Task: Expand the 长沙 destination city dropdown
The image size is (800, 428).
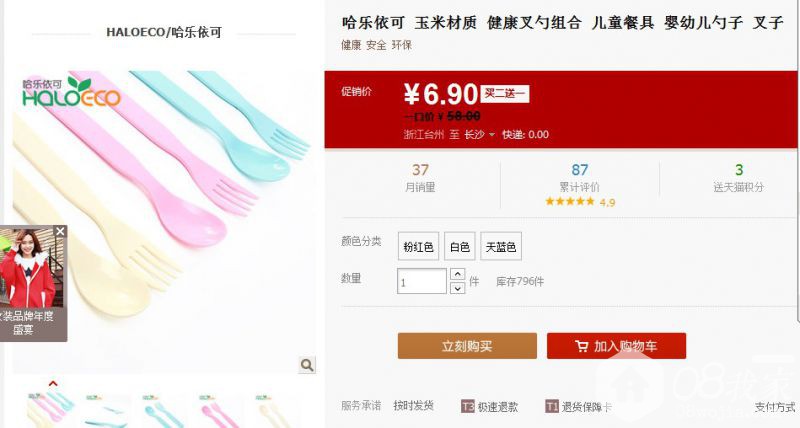Action: tap(479, 135)
